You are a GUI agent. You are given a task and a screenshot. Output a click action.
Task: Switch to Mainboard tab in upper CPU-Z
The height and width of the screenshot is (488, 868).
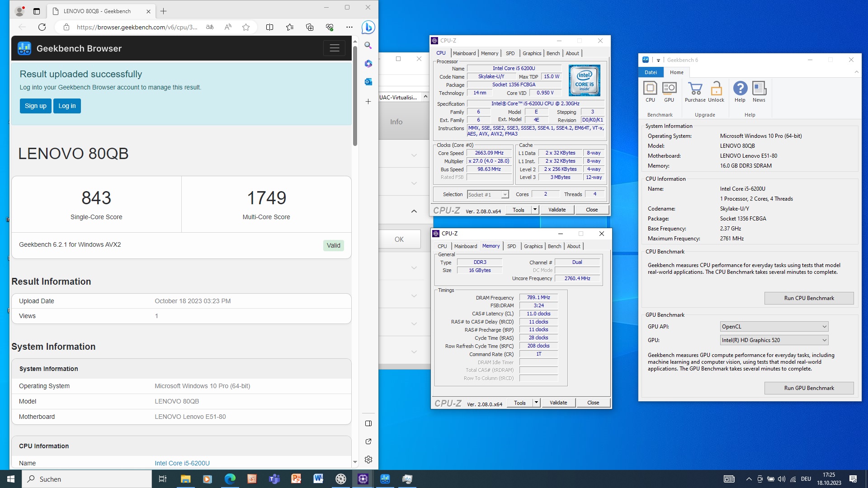tap(464, 53)
